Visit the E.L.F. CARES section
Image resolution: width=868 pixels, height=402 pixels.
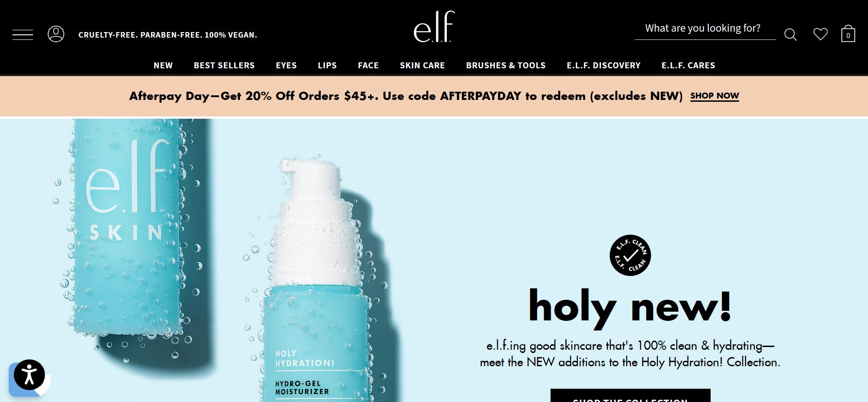pyautogui.click(x=688, y=66)
